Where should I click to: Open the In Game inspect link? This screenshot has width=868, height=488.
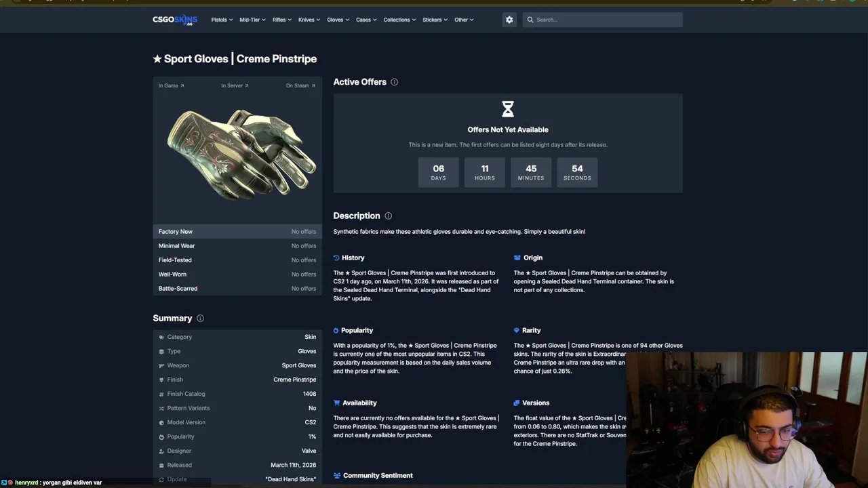[x=172, y=85]
